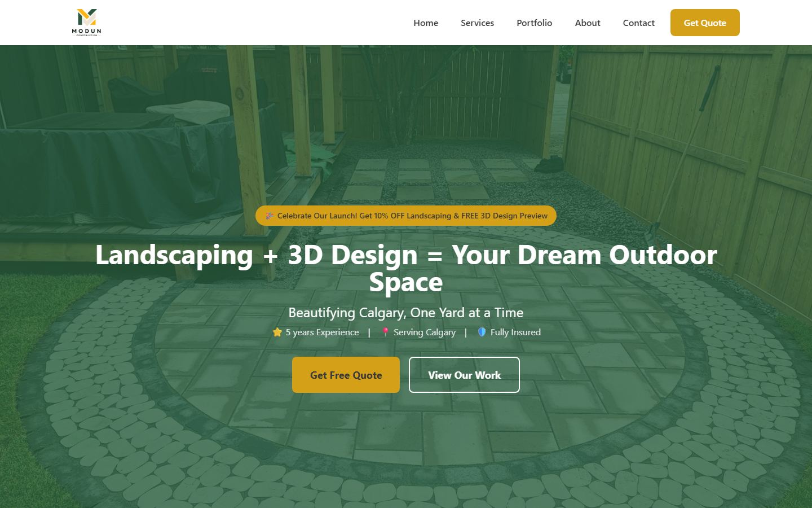The image size is (812, 508).
Task: Click the tagline Beautifying Calgary, One Yard at a Time
Action: 406,313
